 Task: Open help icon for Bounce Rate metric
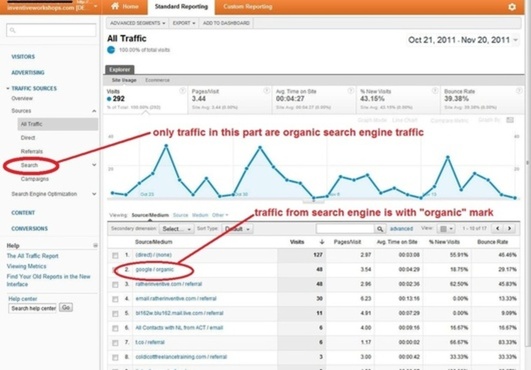[x=519, y=91]
